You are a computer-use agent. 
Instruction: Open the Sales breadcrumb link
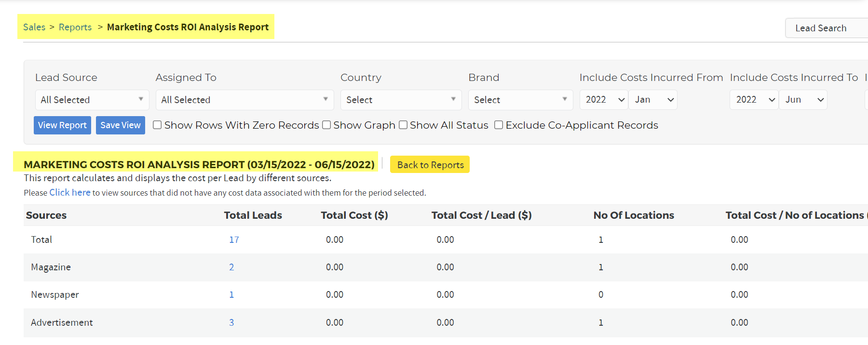point(34,27)
